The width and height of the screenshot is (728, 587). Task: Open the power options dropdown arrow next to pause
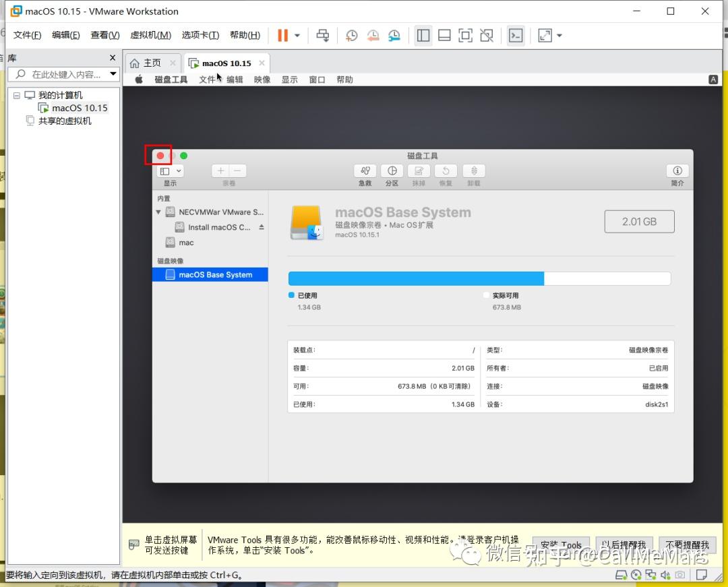click(x=297, y=35)
